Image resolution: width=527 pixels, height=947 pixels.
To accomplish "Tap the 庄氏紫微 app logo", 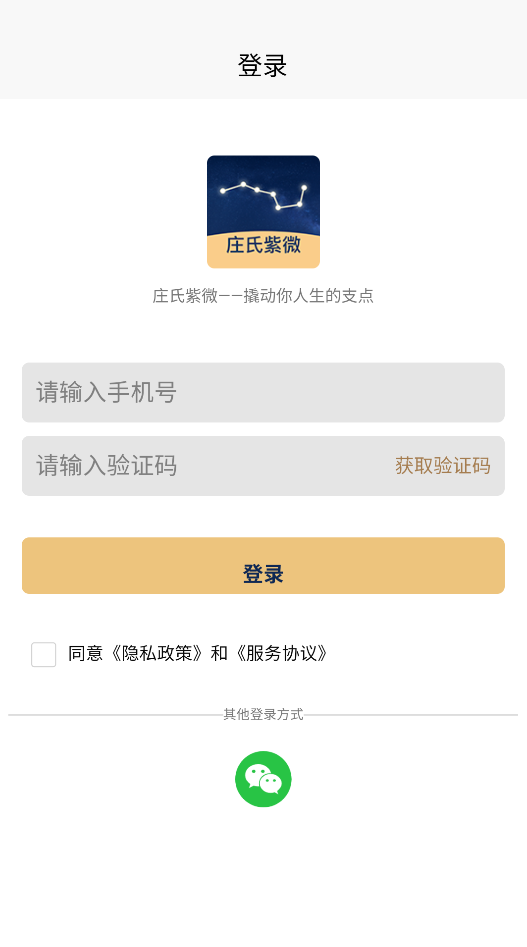I will [x=263, y=212].
